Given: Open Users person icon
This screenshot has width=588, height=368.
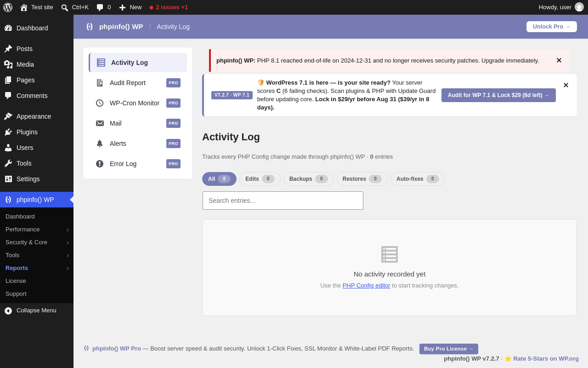Looking at the screenshot, I should click(8, 148).
